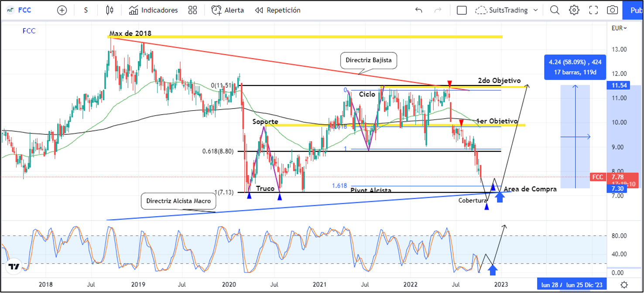The image size is (644, 293).
Task: Start bar replay with Repetición
Action: (277, 10)
